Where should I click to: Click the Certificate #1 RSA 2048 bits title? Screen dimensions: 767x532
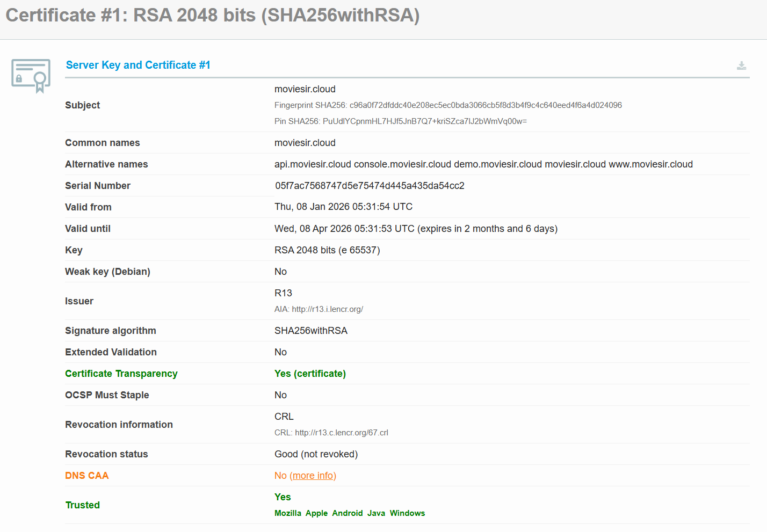(213, 15)
